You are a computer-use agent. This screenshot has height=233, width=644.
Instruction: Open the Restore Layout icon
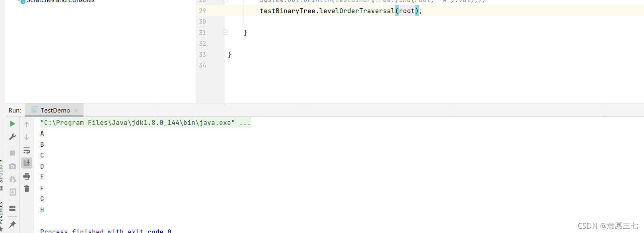12,208
